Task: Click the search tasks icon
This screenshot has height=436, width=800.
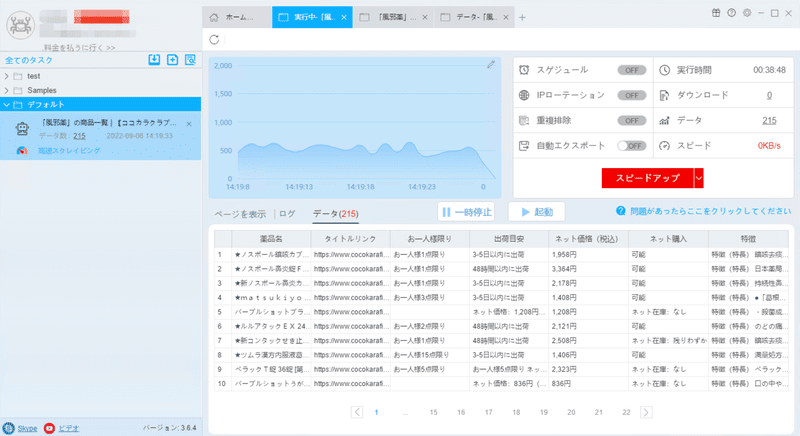Action: (190, 60)
